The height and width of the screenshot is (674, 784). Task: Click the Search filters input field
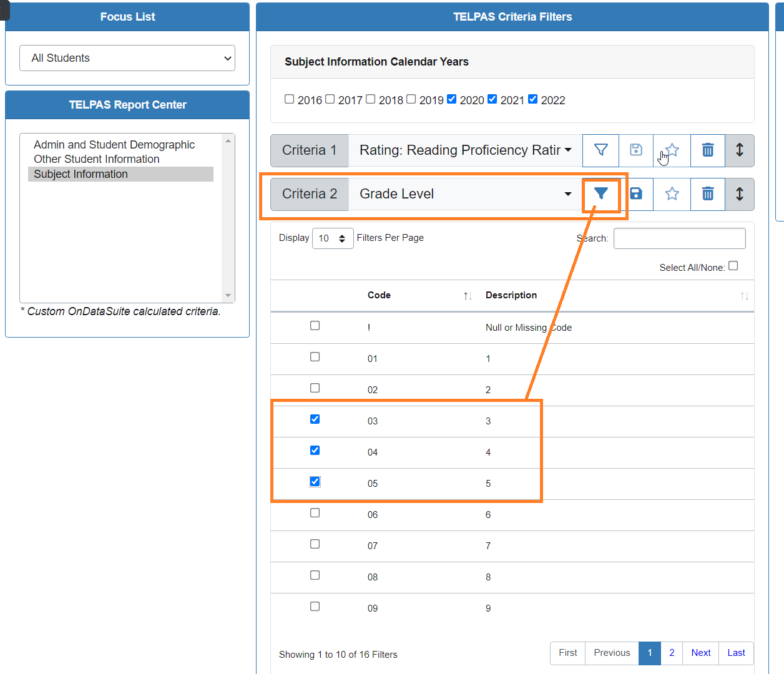pos(679,238)
